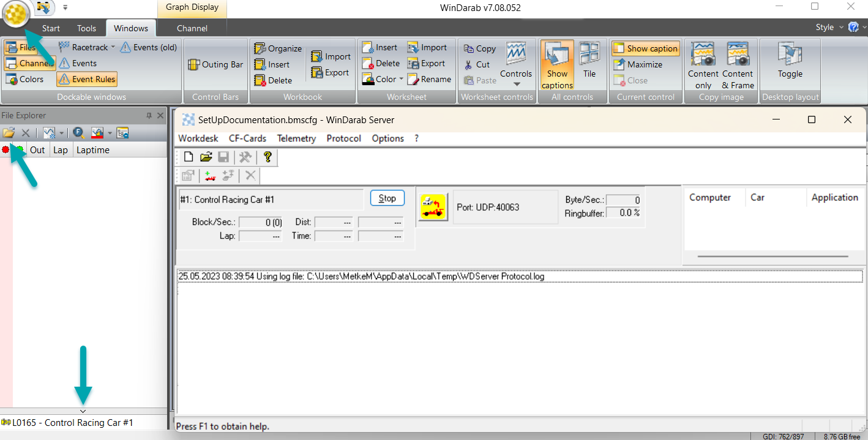This screenshot has width=868, height=440.
Task: Click the Car column header in server list
Action: click(776, 197)
